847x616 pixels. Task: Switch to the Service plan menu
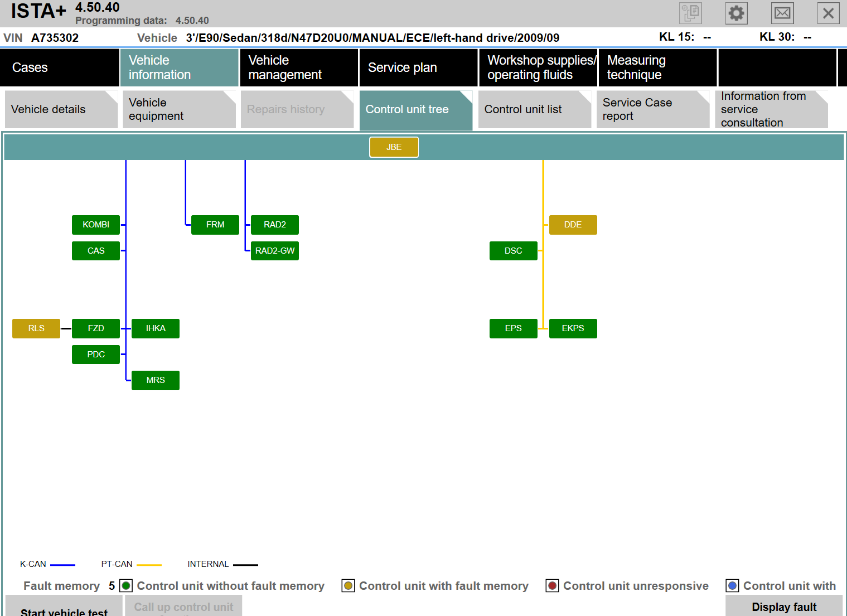click(418, 67)
